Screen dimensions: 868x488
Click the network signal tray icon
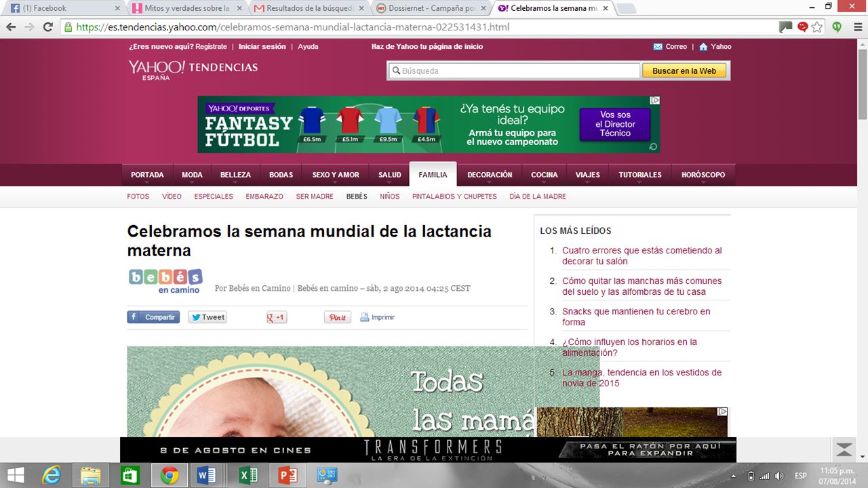point(764,476)
